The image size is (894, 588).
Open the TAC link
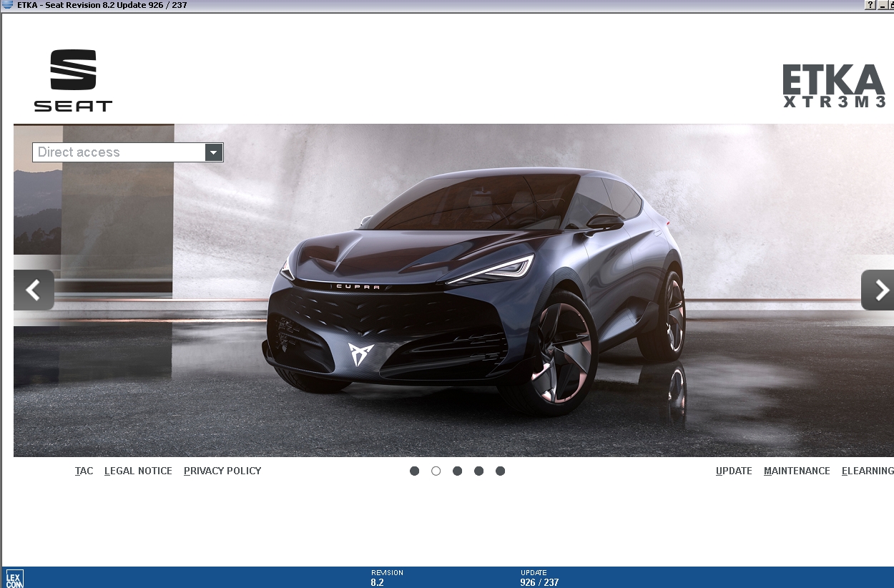[84, 471]
